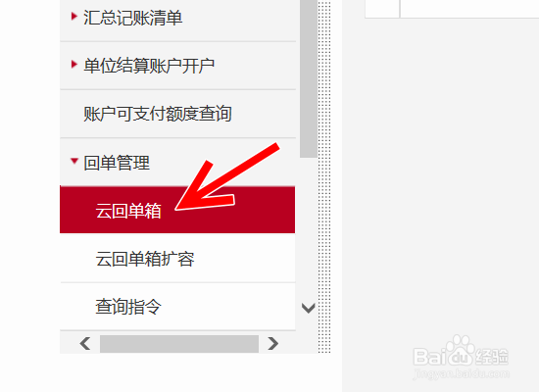Select the highlighted 云回单箱 item

pos(177,210)
